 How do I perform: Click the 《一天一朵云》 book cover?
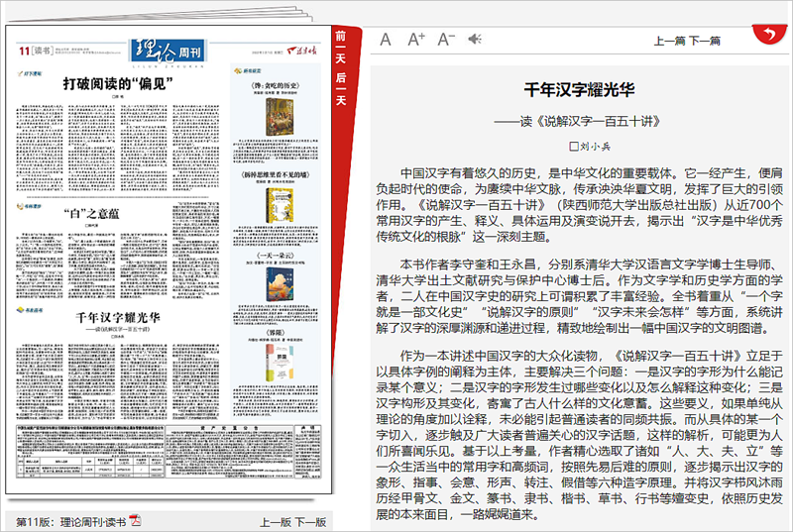coord(280,285)
